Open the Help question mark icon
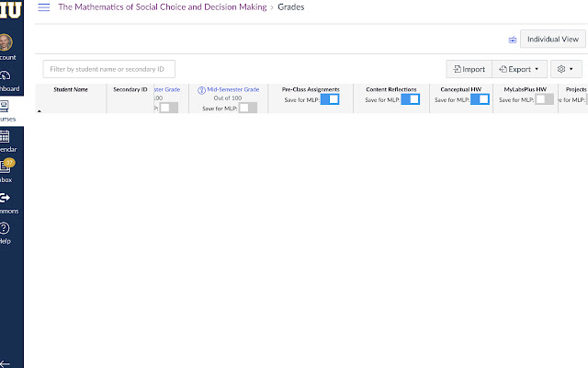The width and height of the screenshot is (588, 368). [x=6, y=231]
